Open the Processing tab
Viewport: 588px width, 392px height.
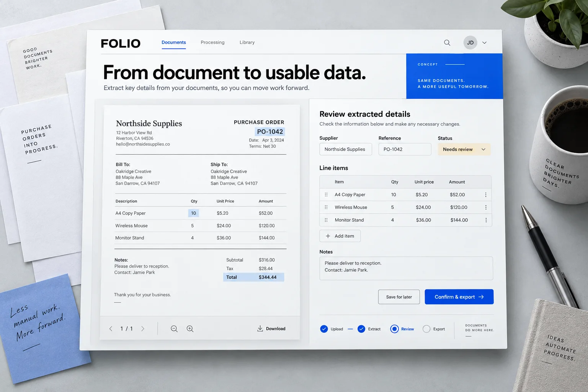click(x=212, y=42)
